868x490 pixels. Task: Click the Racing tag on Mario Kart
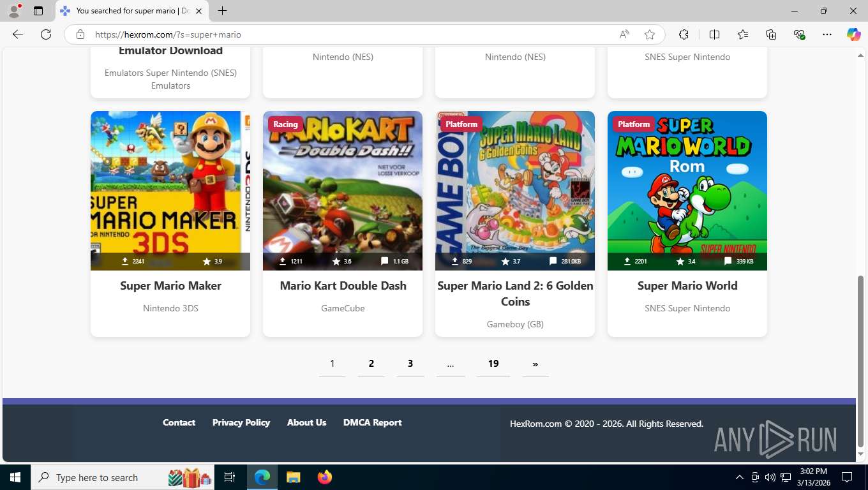click(x=285, y=124)
